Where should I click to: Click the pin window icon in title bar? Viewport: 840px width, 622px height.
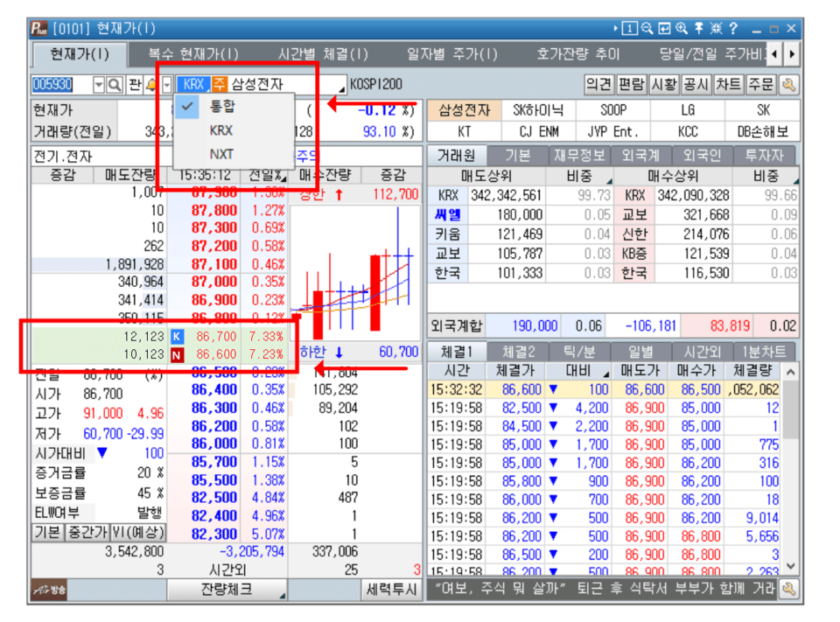pos(698,29)
